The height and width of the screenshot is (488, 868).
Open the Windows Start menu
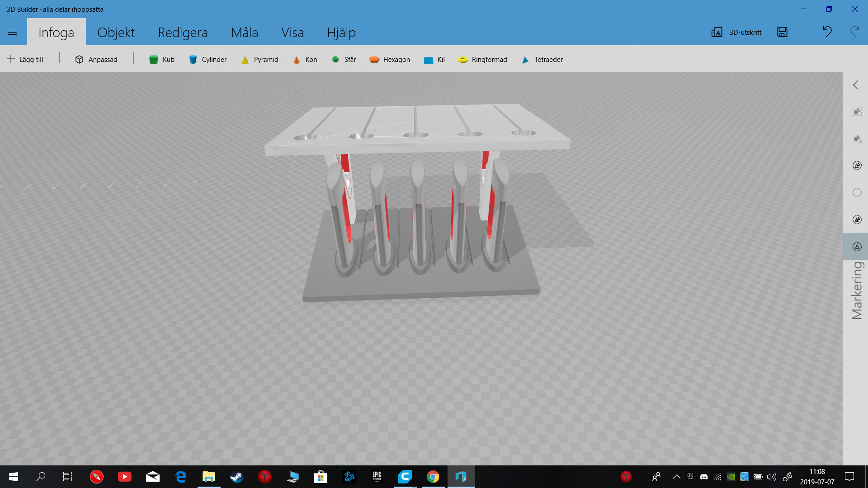[14, 477]
